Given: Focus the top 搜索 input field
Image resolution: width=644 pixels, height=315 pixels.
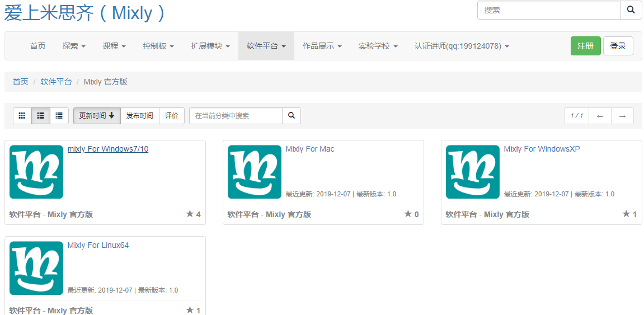Looking at the screenshot, I should coord(549,10).
